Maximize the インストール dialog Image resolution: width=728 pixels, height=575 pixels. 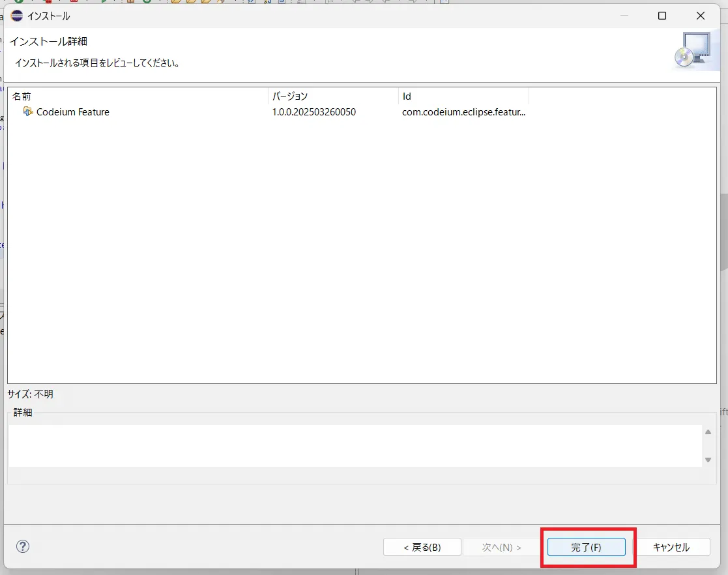[662, 16]
